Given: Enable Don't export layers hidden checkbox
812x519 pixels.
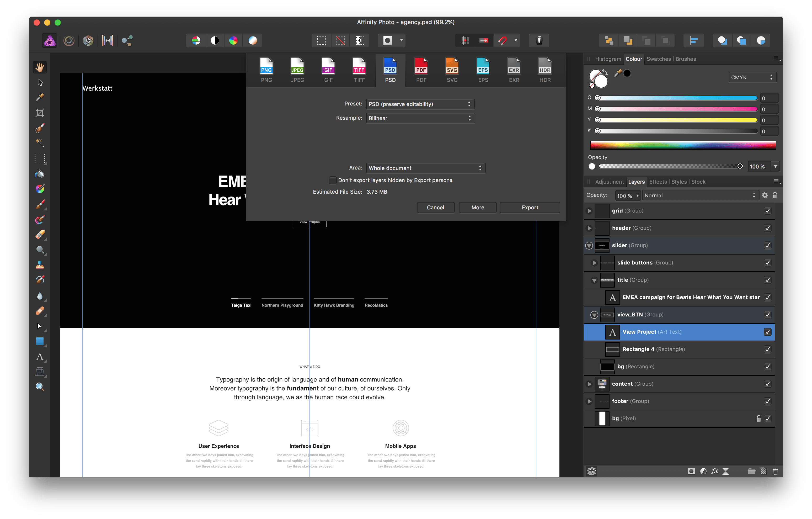Looking at the screenshot, I should tap(333, 180).
